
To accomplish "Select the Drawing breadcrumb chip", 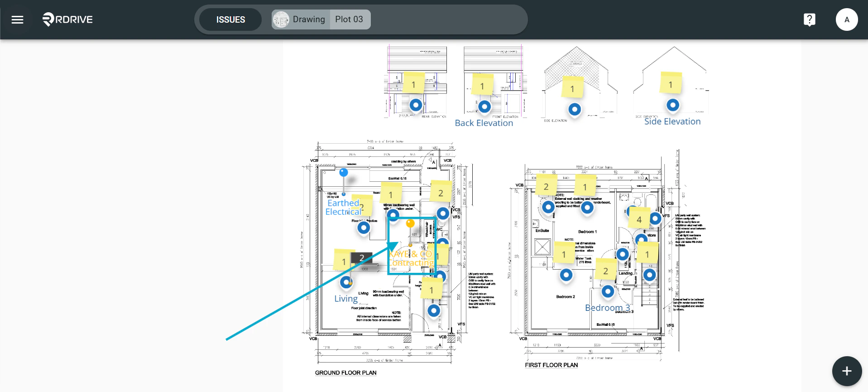I will (301, 19).
